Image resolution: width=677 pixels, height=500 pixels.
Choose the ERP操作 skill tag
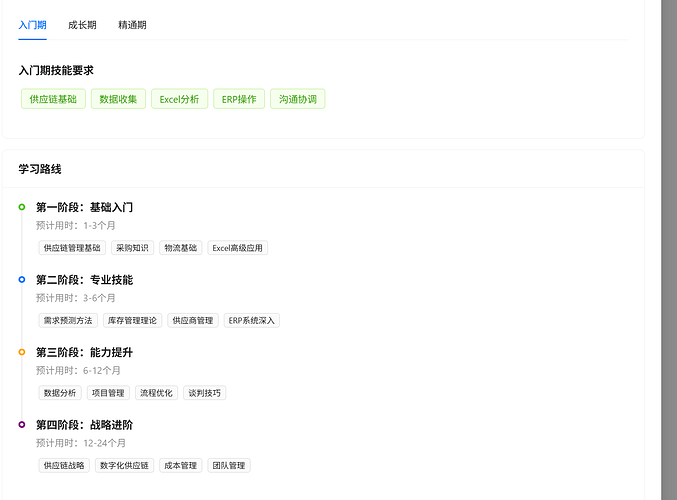239,99
